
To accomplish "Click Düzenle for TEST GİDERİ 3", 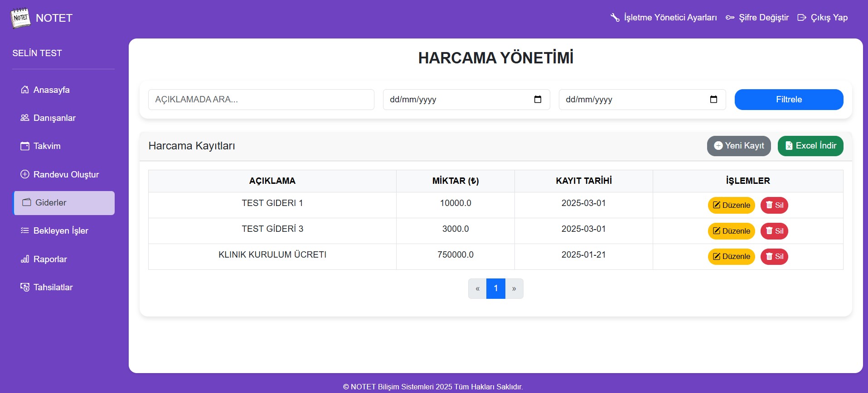I will tap(732, 231).
